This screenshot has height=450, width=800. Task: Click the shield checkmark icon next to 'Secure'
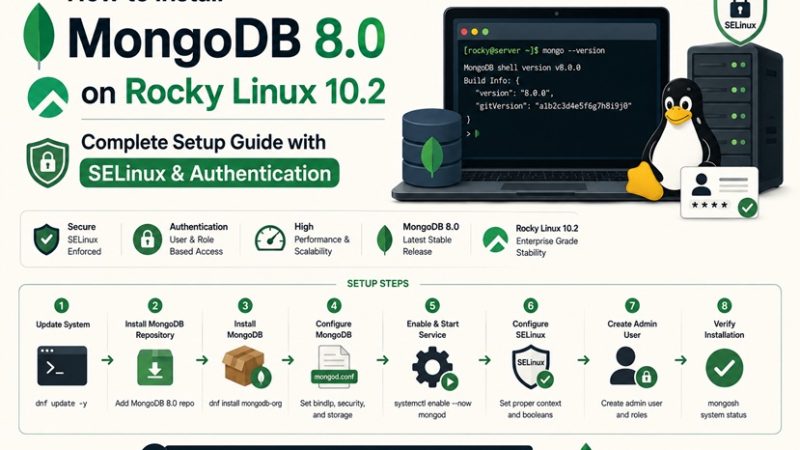coord(46,239)
